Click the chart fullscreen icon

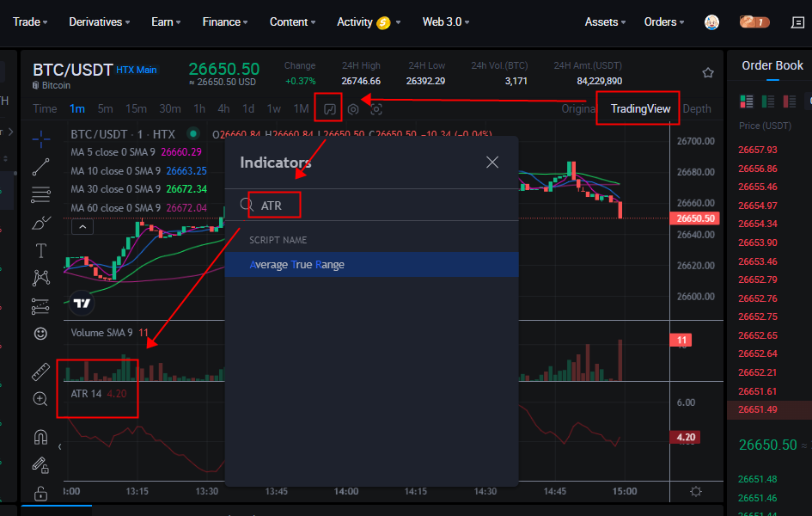tap(376, 109)
